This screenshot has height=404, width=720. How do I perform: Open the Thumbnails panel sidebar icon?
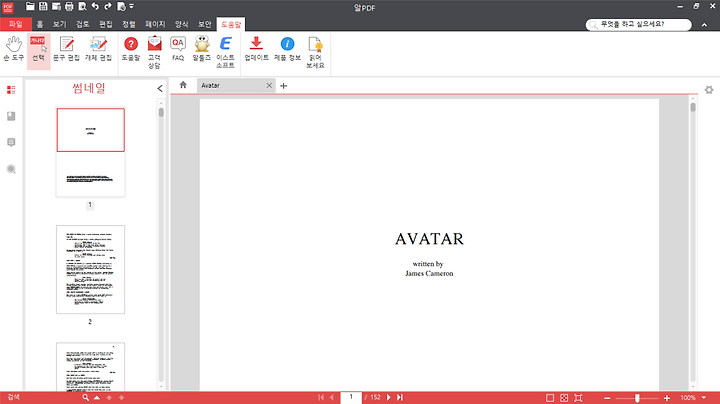click(11, 90)
